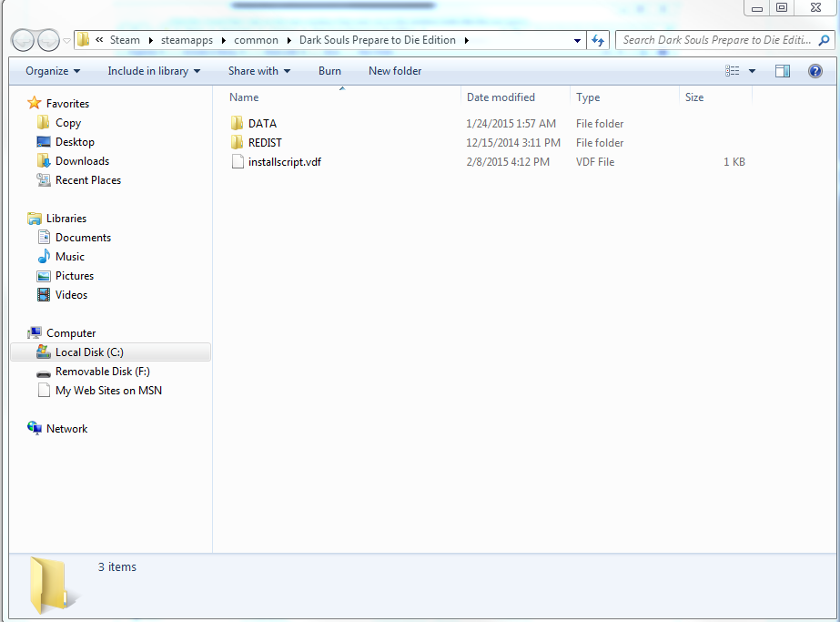Viewport: 840px width, 622px height.
Task: Expand the arrow after common breadcrumb
Action: pyautogui.click(x=289, y=40)
